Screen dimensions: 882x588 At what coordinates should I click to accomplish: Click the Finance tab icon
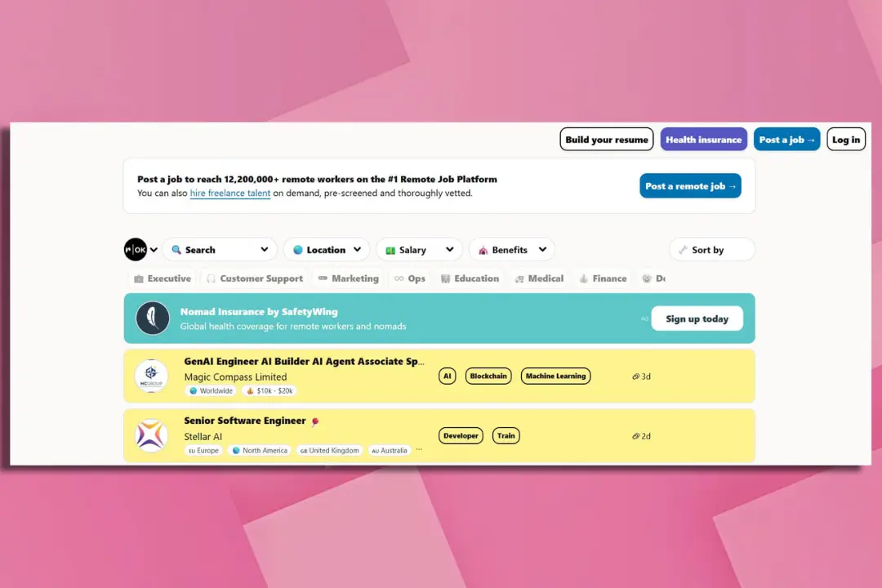pyautogui.click(x=584, y=278)
